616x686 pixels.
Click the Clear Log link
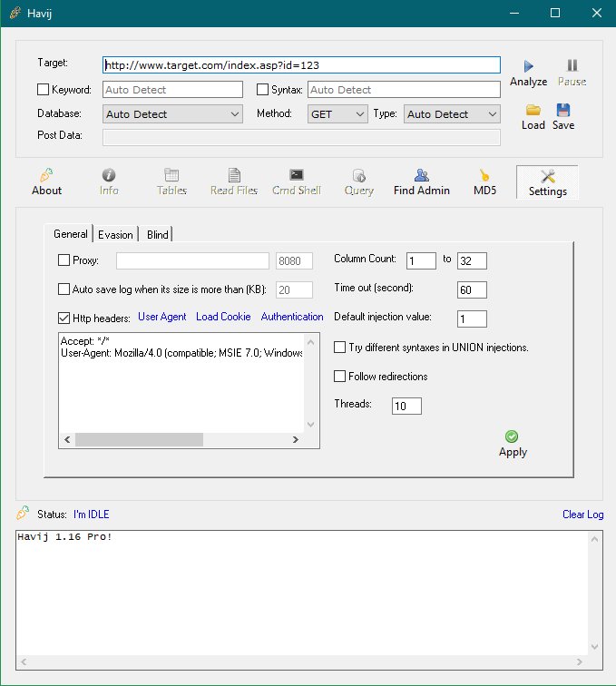coord(582,514)
